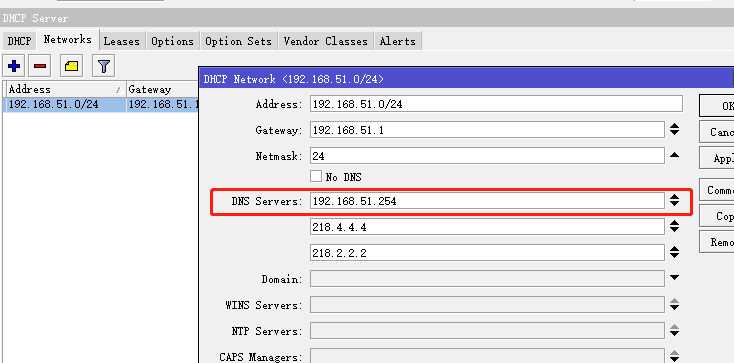734x363 pixels.
Task: Toggle arrows beside DNS server 192.168.51.254
Action: (674, 201)
